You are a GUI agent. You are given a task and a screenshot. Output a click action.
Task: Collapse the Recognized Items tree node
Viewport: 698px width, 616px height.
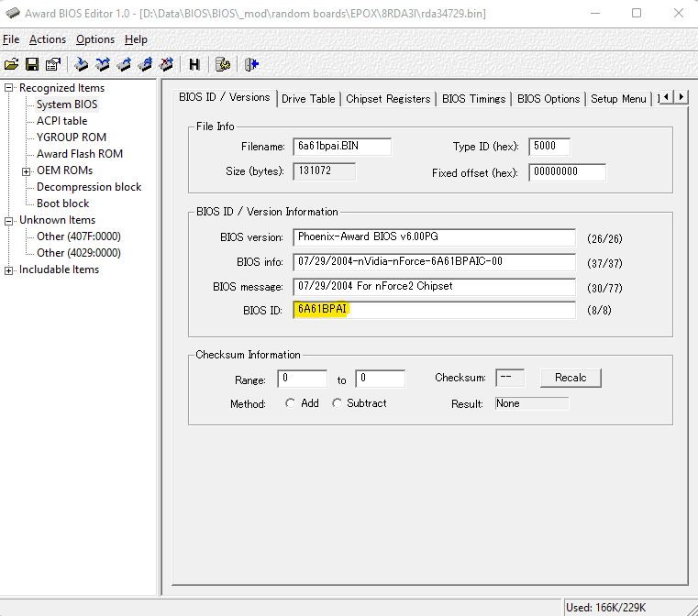coord(8,88)
